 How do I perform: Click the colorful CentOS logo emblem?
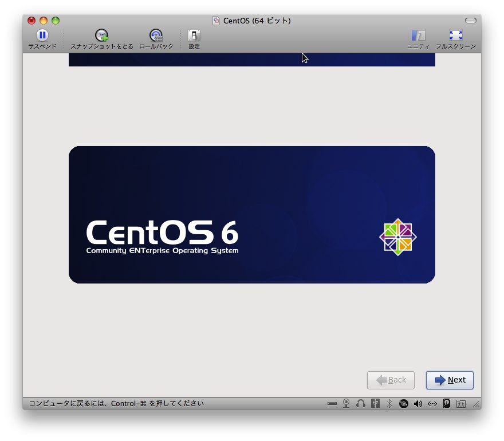pos(398,237)
